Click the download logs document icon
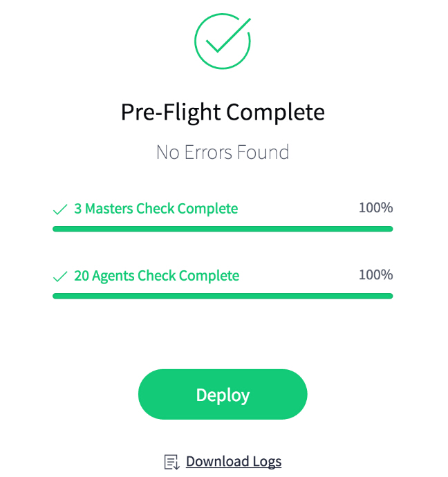Viewport: 448px width, 477px height. point(172,462)
